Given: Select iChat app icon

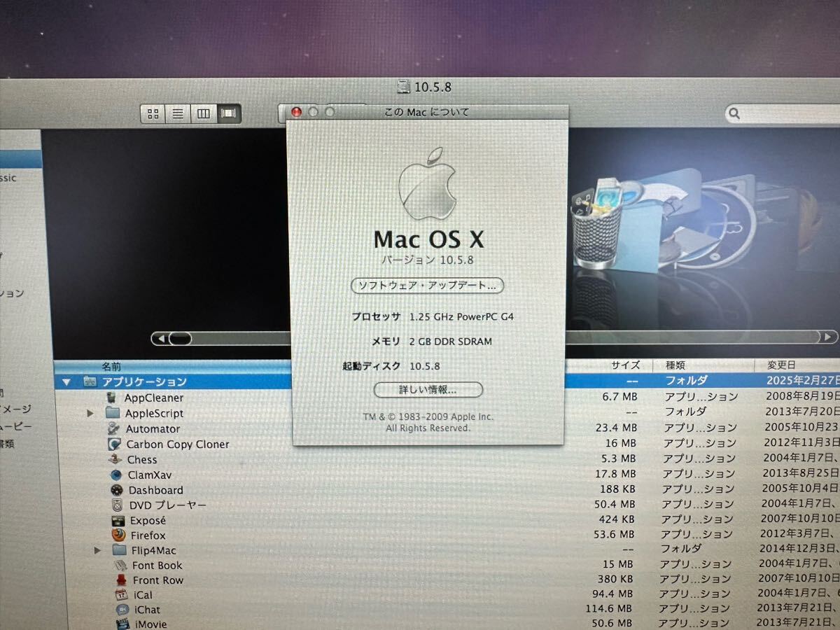Looking at the screenshot, I should (x=122, y=609).
